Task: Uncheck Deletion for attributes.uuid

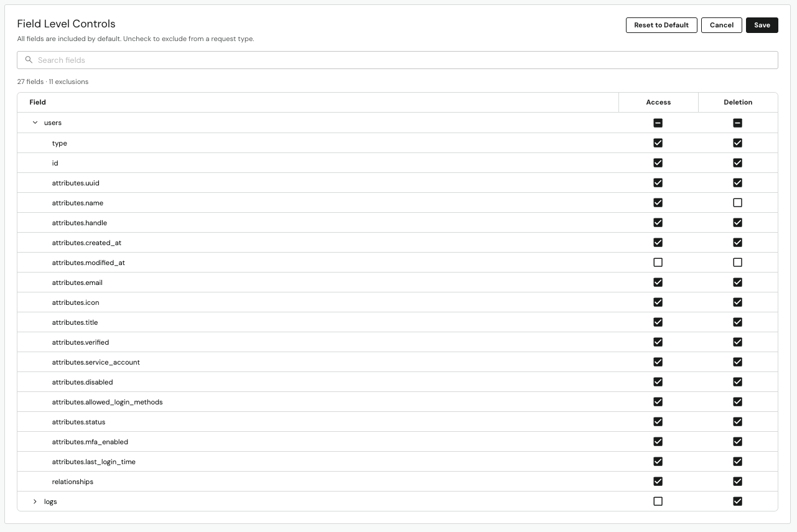Action: pyautogui.click(x=738, y=183)
